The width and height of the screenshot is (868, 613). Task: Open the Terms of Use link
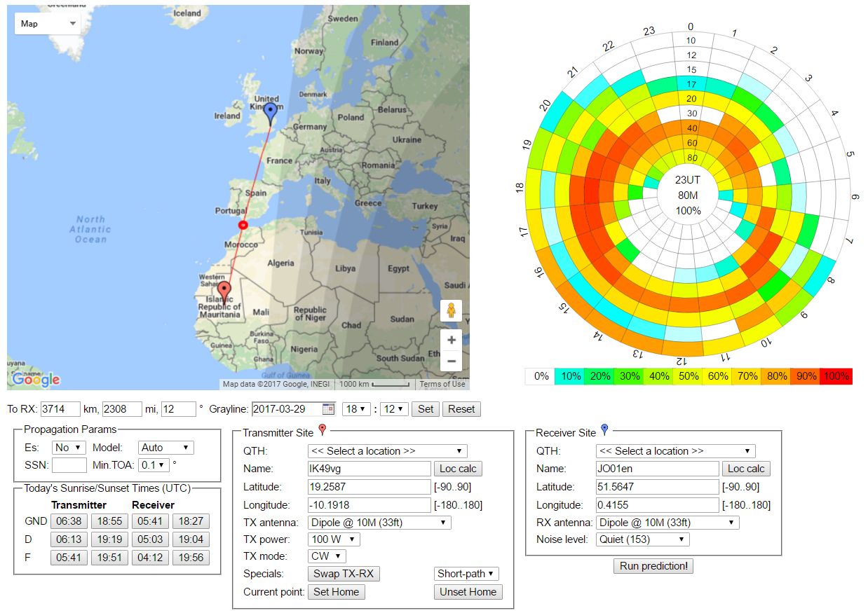pos(442,384)
